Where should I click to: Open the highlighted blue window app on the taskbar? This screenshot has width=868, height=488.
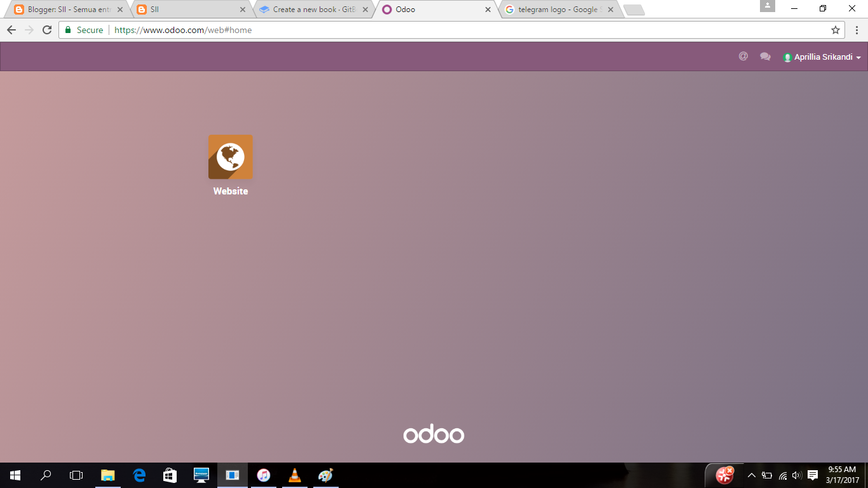click(x=233, y=475)
